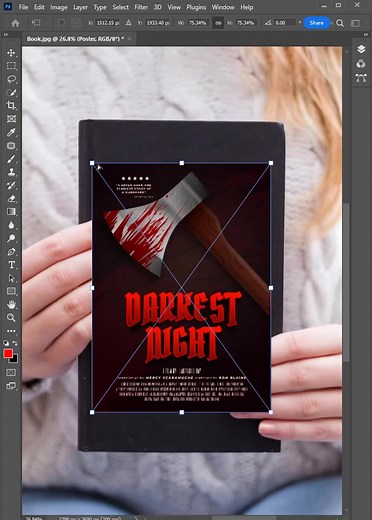Select the Horizontal Type tool
This screenshot has width=372, height=520.
tap(11, 265)
